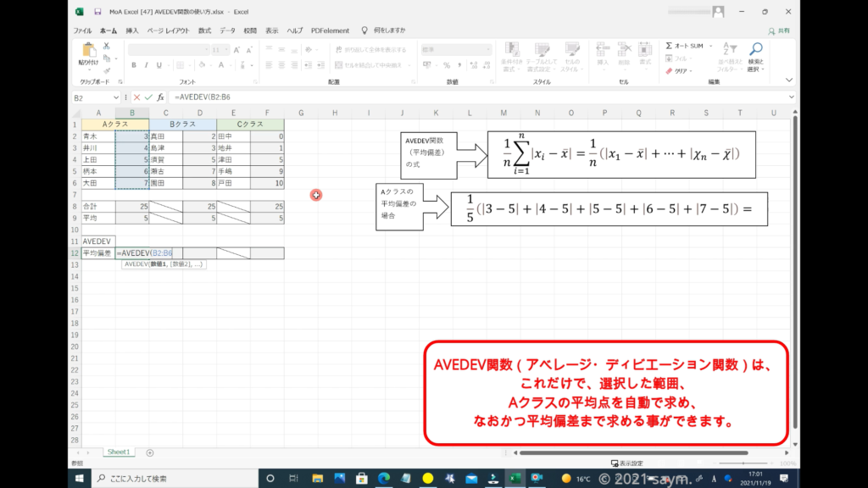Screen dimensions: 868x488
Task: Add a new sheet with plus button
Action: coord(150,452)
